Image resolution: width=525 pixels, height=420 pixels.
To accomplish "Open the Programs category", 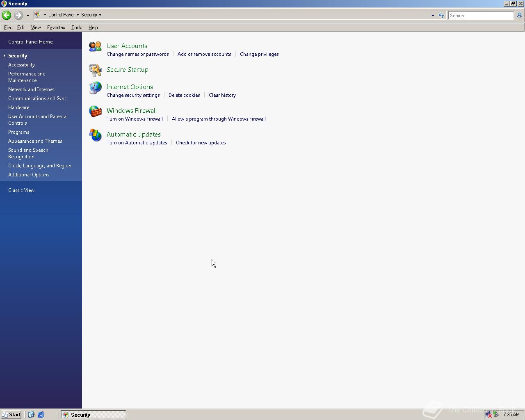I will tap(18, 132).
